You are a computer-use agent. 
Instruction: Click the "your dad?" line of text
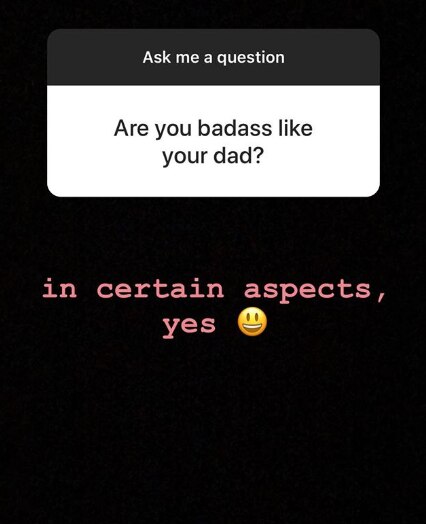(213, 156)
